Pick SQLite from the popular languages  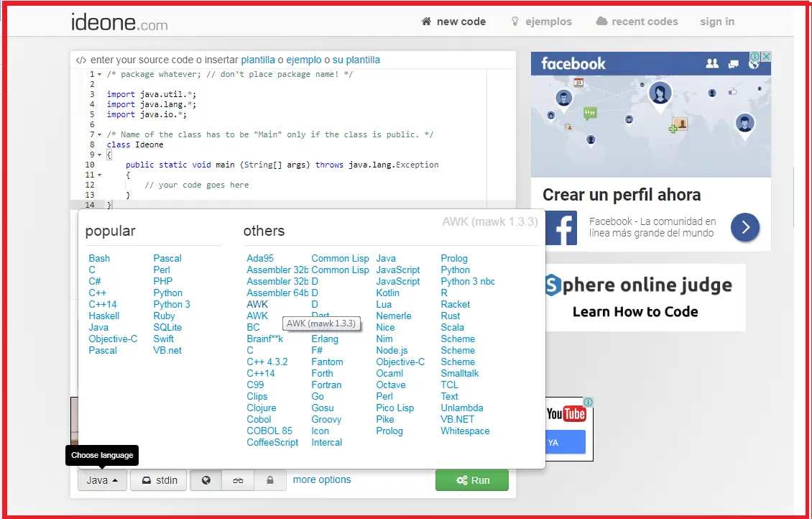click(x=167, y=327)
